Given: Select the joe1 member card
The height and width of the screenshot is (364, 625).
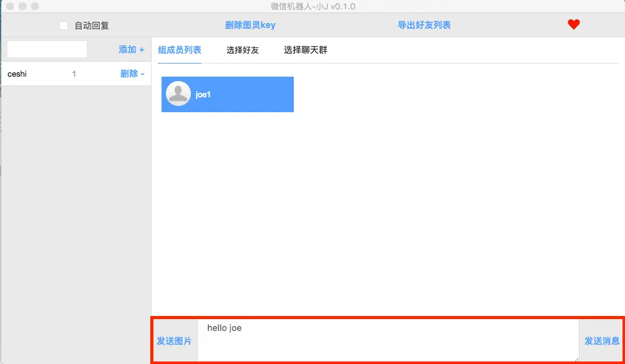Looking at the screenshot, I should click(x=228, y=94).
